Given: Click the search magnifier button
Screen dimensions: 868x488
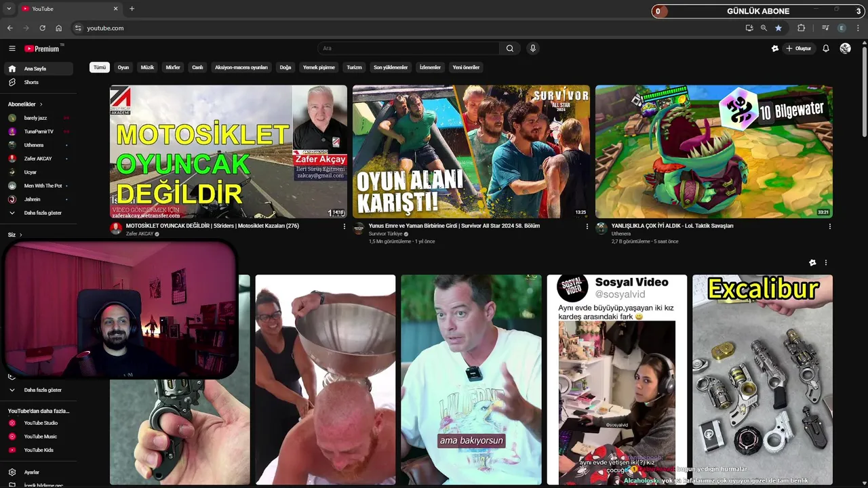Looking at the screenshot, I should pyautogui.click(x=510, y=48).
